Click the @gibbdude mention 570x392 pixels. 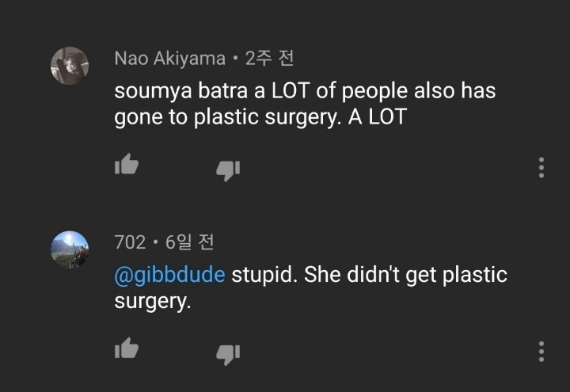click(x=170, y=276)
